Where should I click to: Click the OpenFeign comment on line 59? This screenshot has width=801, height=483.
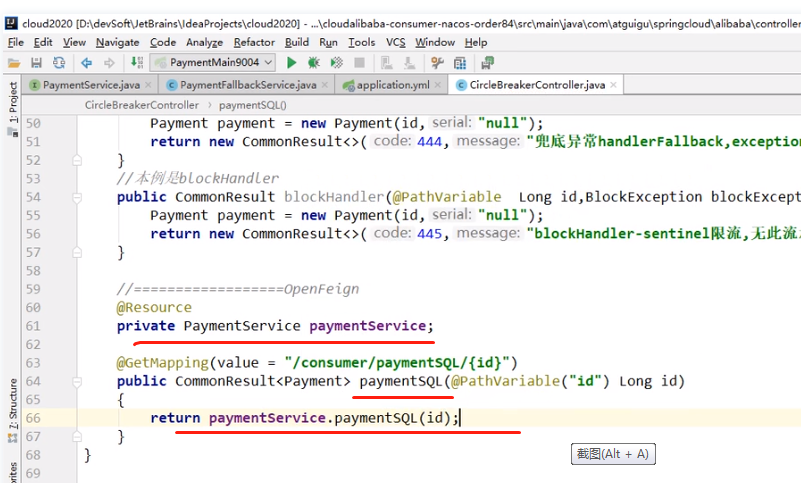click(x=238, y=289)
